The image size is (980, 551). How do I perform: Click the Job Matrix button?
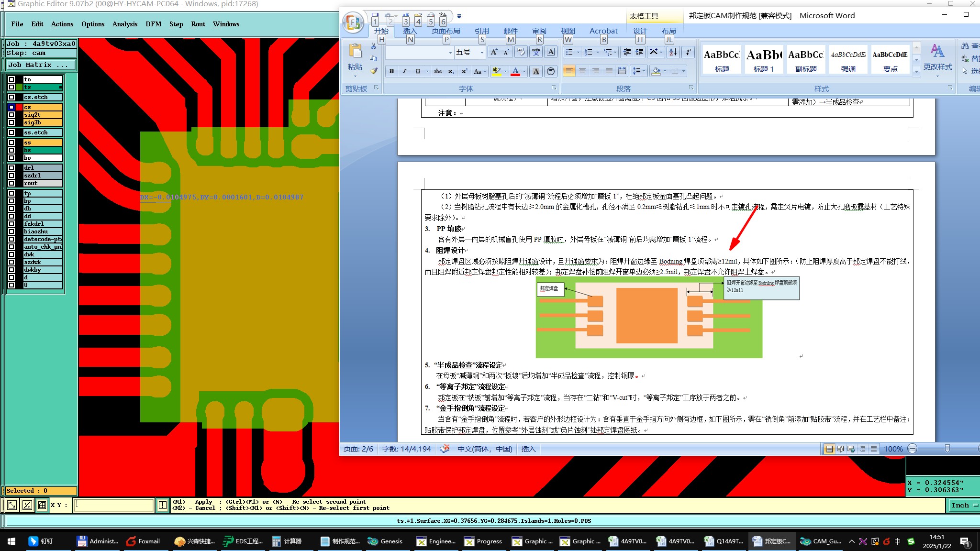coord(41,65)
